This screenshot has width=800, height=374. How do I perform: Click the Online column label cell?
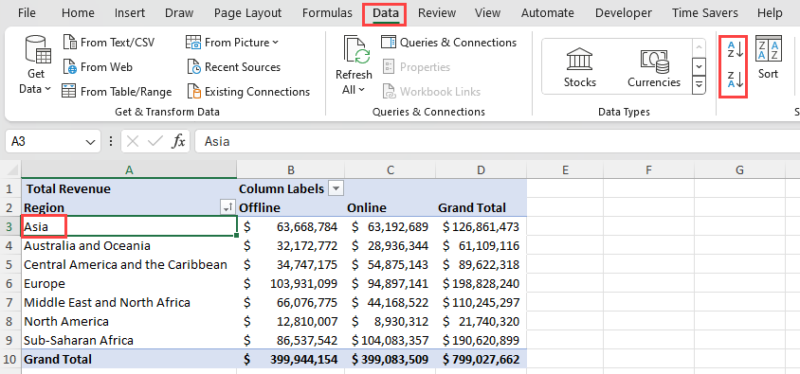coord(390,208)
